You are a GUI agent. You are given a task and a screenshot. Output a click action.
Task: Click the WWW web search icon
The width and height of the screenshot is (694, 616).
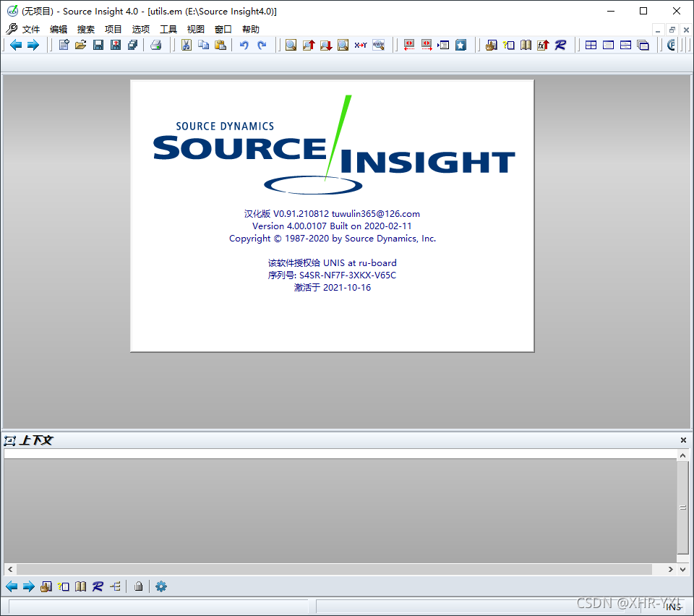coord(378,45)
